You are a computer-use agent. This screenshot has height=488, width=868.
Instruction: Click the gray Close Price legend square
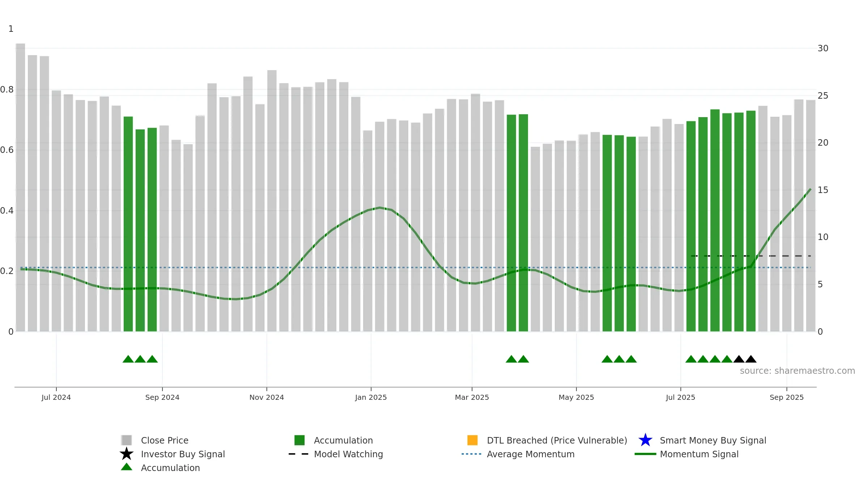(x=127, y=440)
